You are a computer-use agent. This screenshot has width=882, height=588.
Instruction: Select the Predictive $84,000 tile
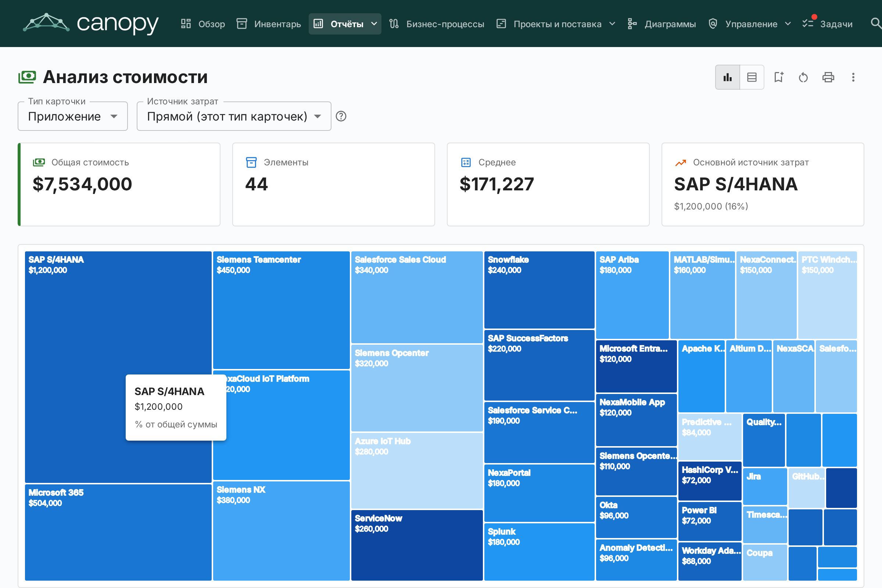710,437
